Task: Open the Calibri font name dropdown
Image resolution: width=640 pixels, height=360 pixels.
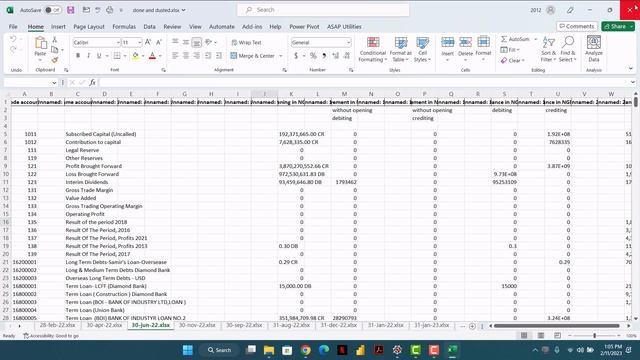Action: [x=118, y=42]
